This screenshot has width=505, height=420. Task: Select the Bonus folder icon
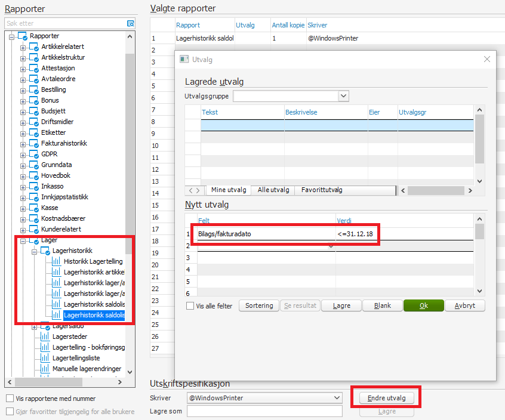34,101
